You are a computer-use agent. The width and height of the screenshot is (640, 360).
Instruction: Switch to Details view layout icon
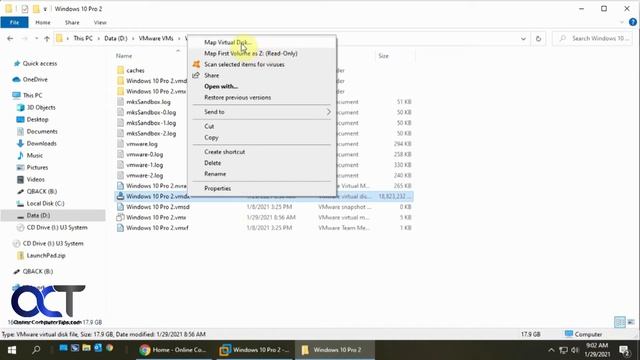point(620,322)
